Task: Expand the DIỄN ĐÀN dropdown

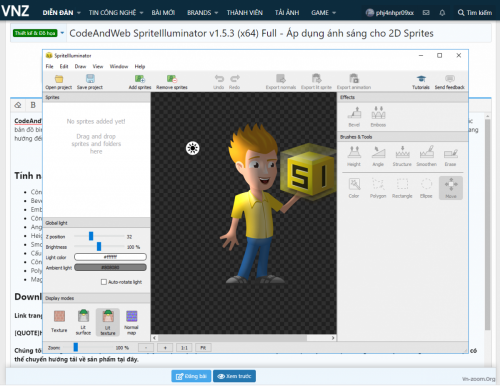Action: 79,13
